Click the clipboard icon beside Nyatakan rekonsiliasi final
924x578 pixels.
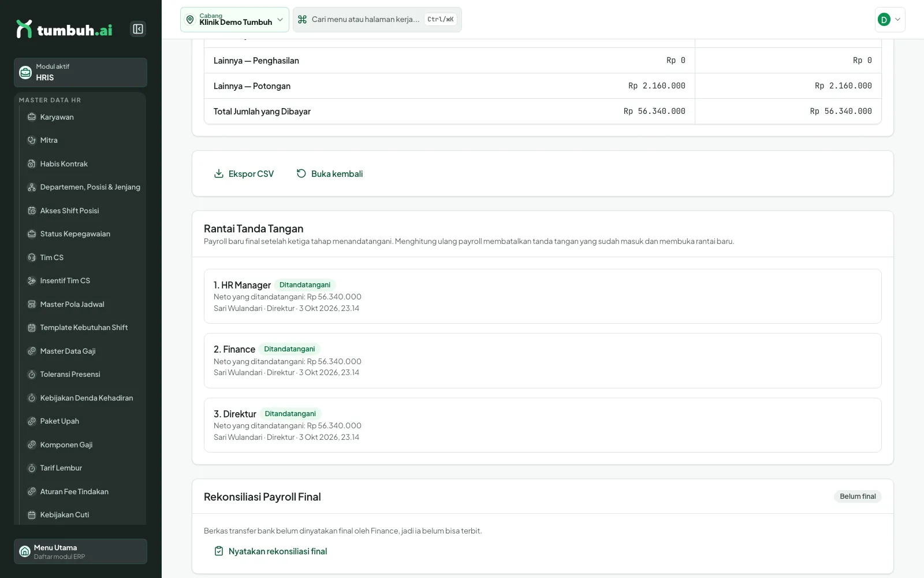pos(219,551)
